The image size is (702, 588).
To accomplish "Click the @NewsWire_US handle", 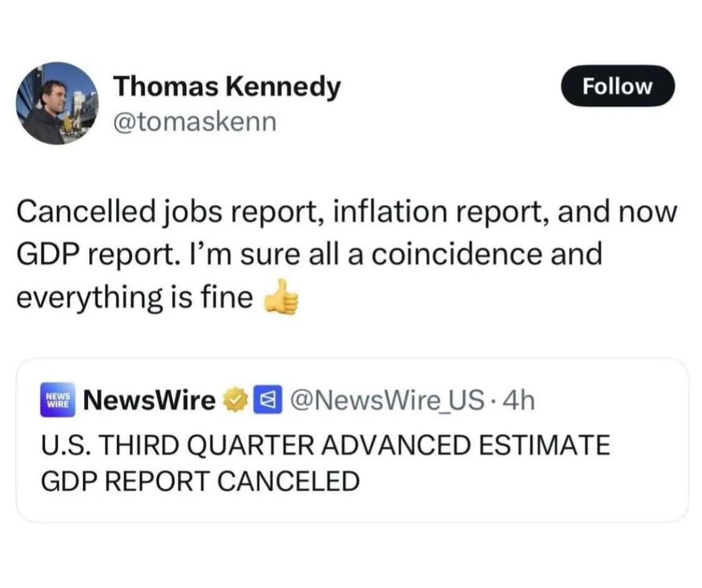I will click(383, 400).
